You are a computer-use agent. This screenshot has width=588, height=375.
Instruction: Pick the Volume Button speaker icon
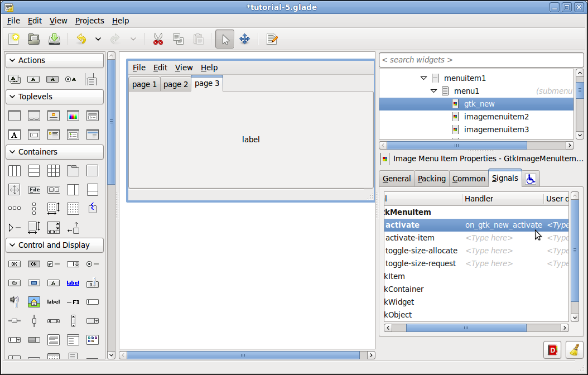pyautogui.click(x=15, y=301)
